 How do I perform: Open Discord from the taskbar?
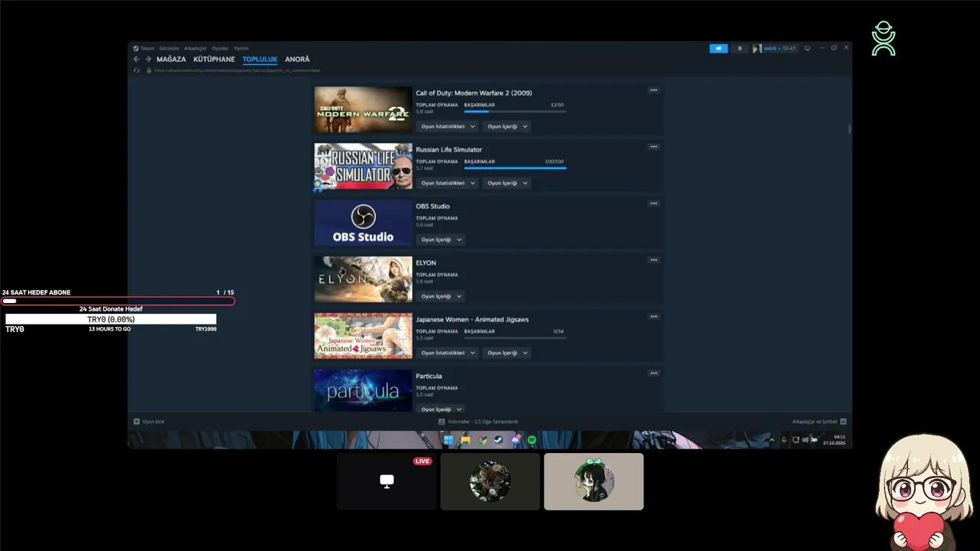pos(515,440)
